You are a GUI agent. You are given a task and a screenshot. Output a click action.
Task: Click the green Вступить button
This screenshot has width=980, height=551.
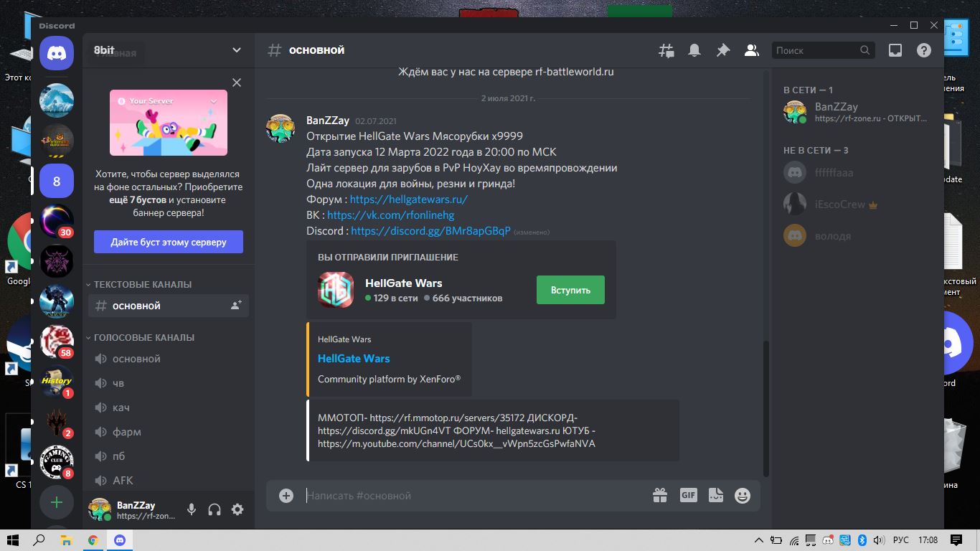[570, 290]
